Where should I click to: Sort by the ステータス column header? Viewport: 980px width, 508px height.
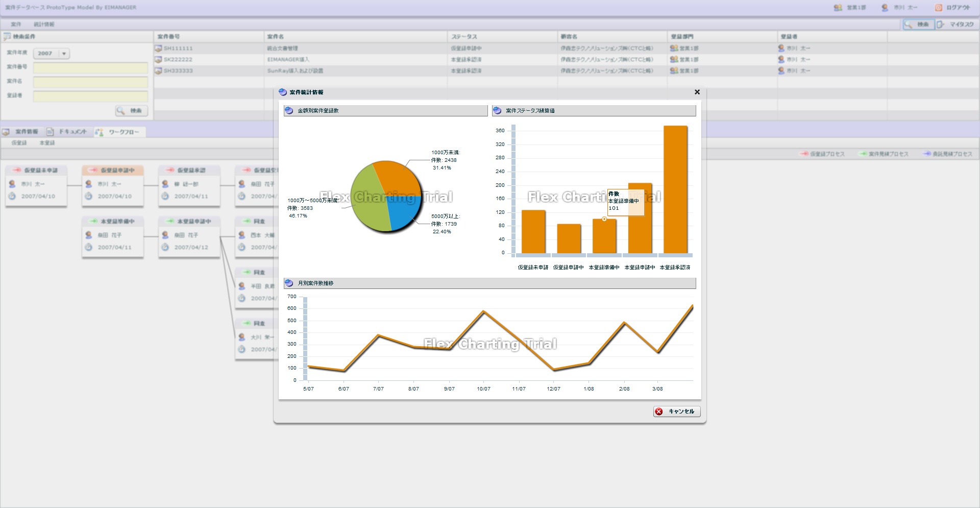tap(503, 36)
